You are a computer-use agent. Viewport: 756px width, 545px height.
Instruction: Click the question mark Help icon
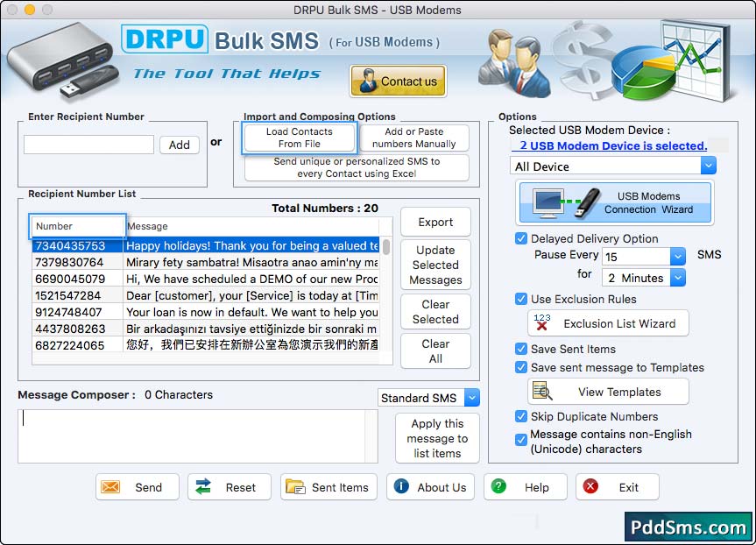point(498,486)
